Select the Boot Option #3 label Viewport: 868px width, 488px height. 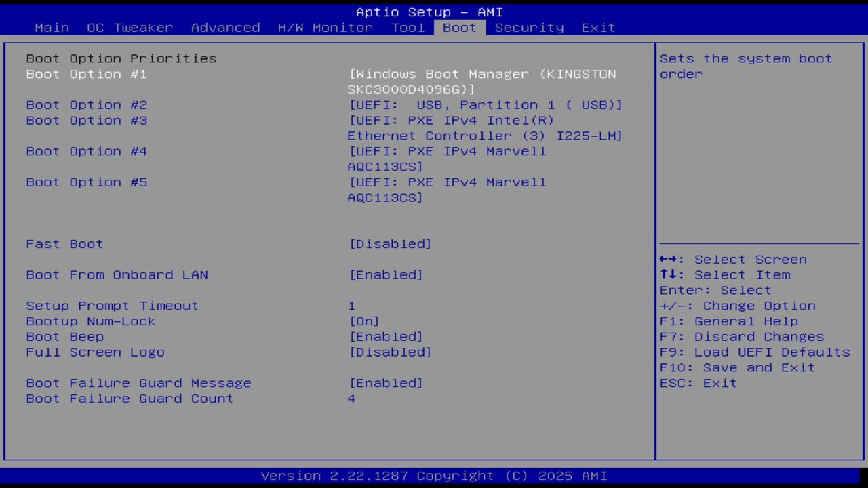point(87,121)
